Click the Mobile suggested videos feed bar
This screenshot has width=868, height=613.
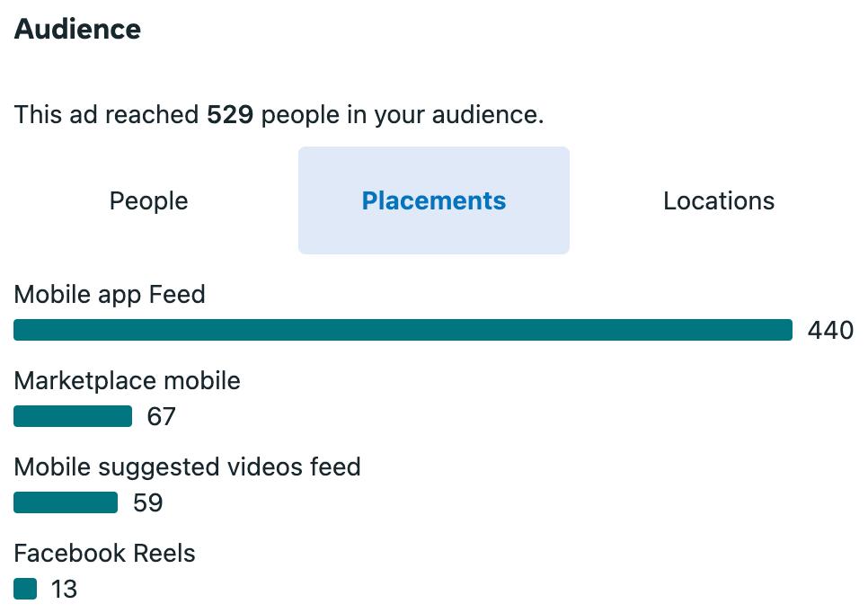pyautogui.click(x=66, y=502)
